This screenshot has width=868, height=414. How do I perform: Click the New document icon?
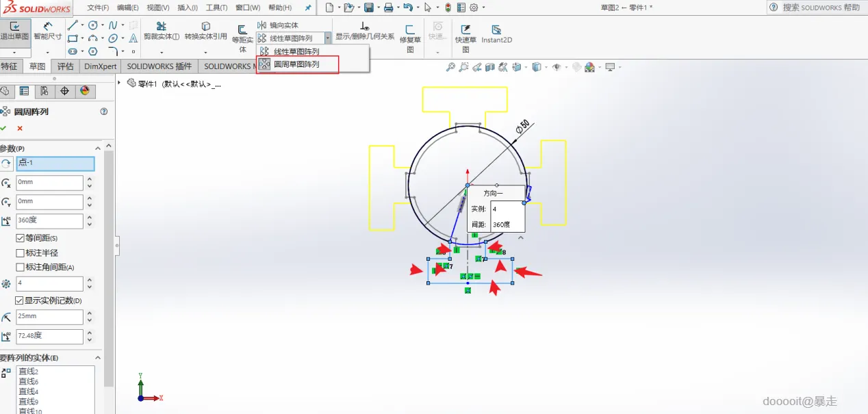[330, 8]
